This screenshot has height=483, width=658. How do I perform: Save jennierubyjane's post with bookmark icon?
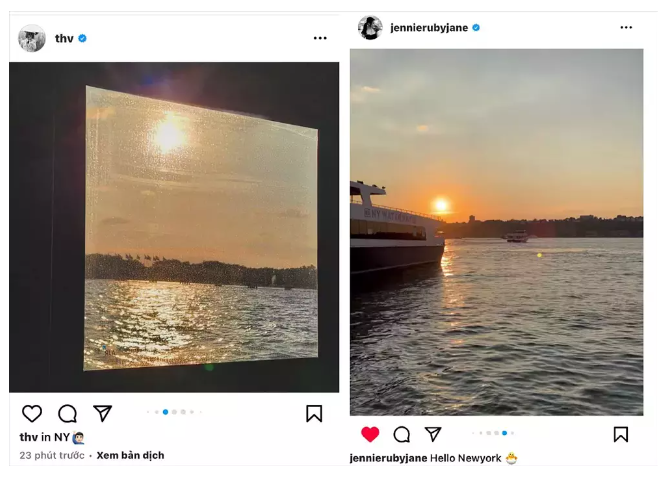(620, 434)
